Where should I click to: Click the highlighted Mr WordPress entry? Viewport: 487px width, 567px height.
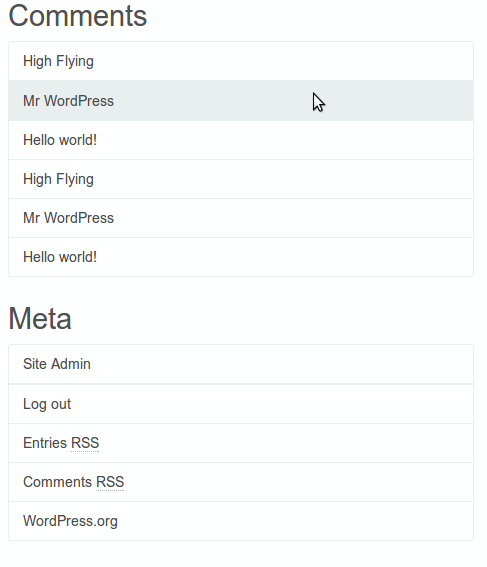[241, 101]
